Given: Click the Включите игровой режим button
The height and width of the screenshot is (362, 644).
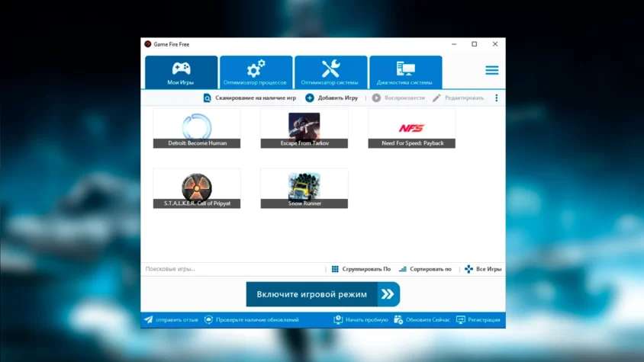Looking at the screenshot, I should click(323, 294).
